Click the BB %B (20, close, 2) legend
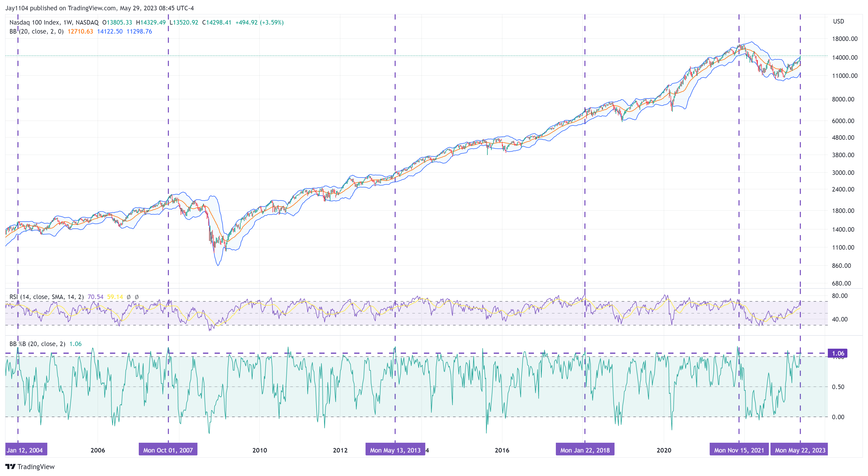Image resolution: width=868 pixels, height=476 pixels. (x=37, y=344)
